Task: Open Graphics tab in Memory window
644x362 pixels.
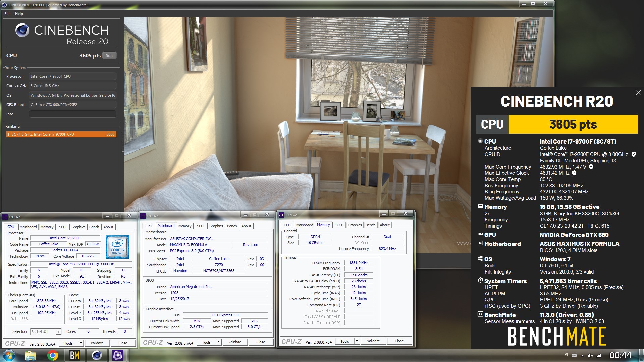Action: pyautogui.click(x=355, y=225)
